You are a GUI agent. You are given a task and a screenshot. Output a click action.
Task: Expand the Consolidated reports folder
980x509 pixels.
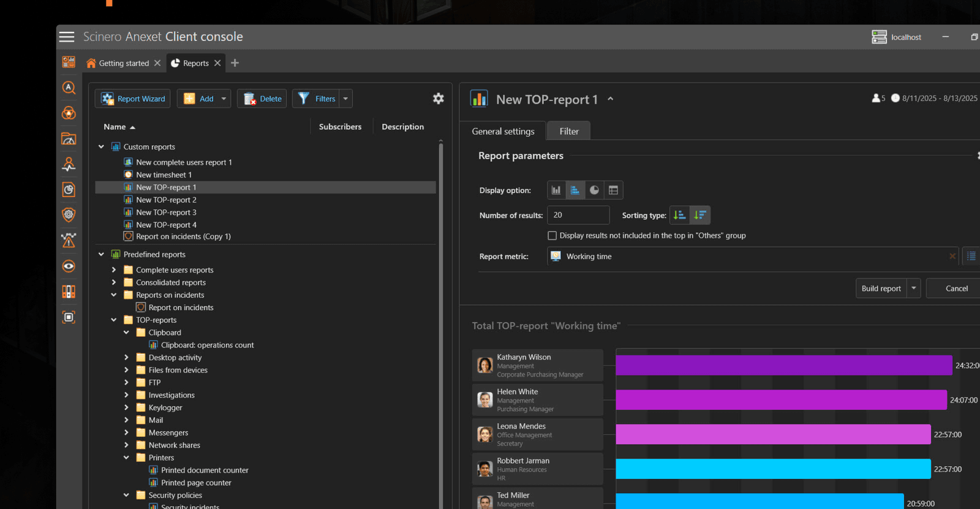tap(114, 282)
